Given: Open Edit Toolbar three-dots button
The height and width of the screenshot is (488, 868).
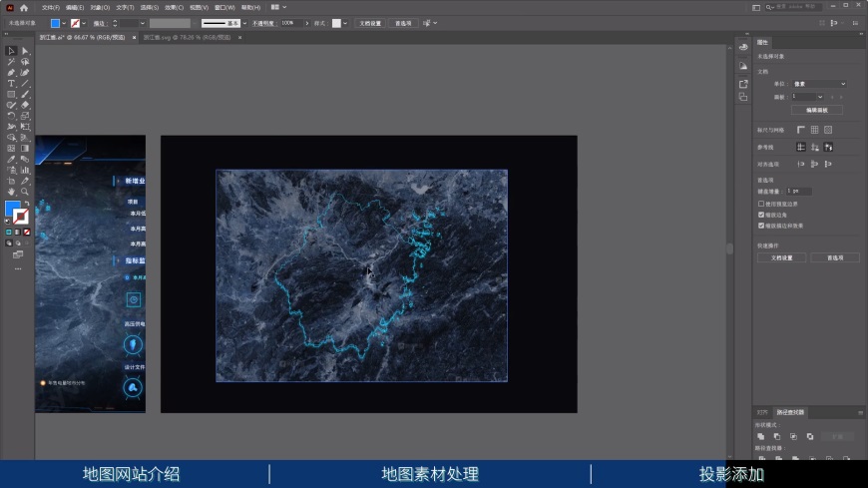Looking at the screenshot, I should (x=18, y=268).
